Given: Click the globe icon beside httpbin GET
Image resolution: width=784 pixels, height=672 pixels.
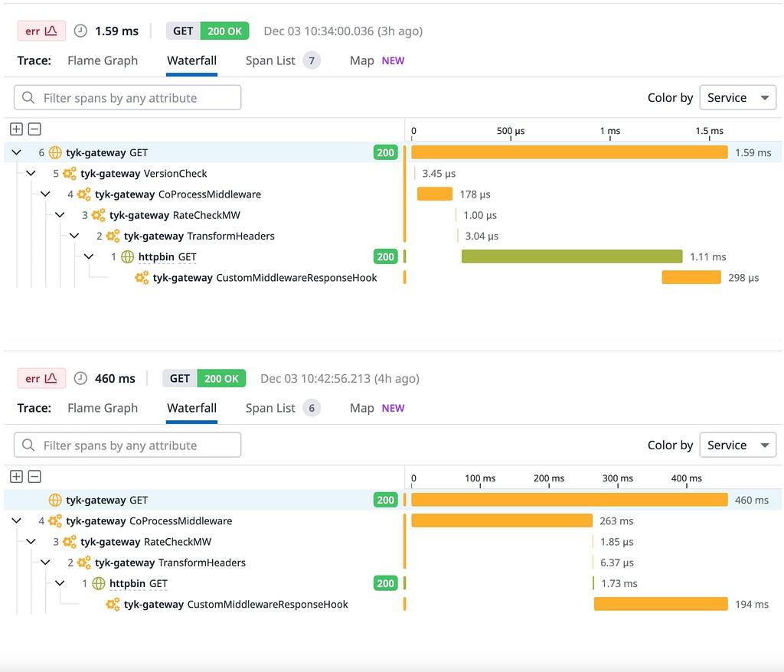Looking at the screenshot, I should [x=126, y=256].
